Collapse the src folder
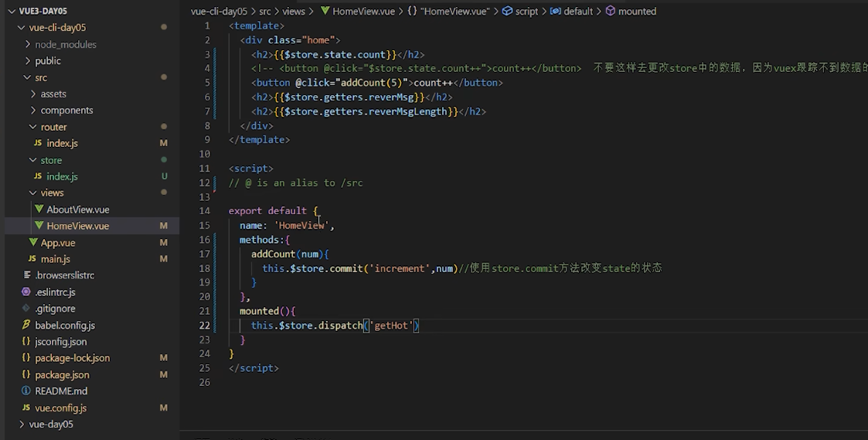The width and height of the screenshot is (868, 440). pyautogui.click(x=27, y=77)
